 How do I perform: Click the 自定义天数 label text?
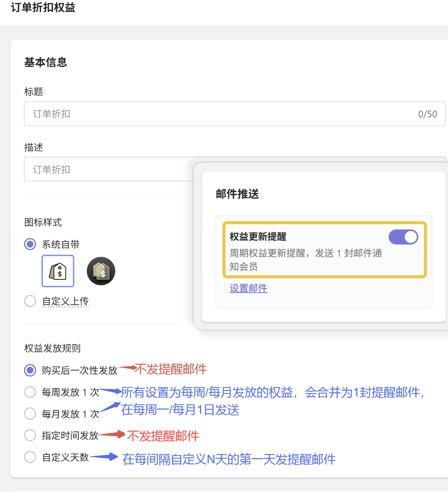coord(65,457)
